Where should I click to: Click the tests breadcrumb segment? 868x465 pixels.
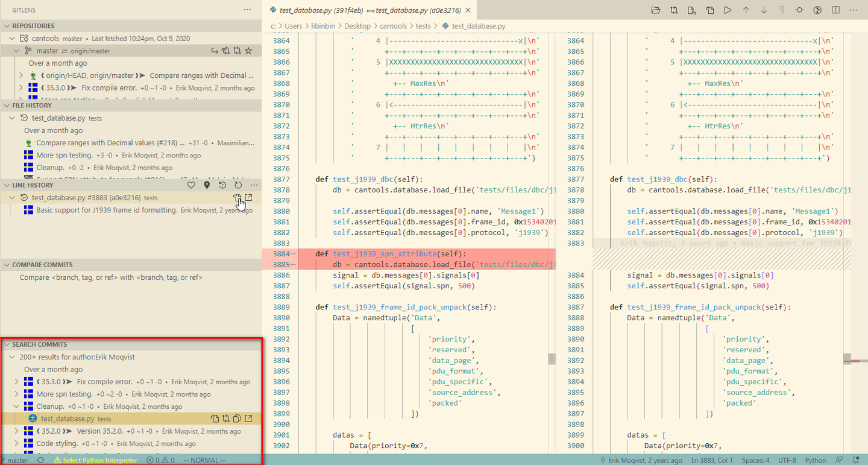[423, 26]
